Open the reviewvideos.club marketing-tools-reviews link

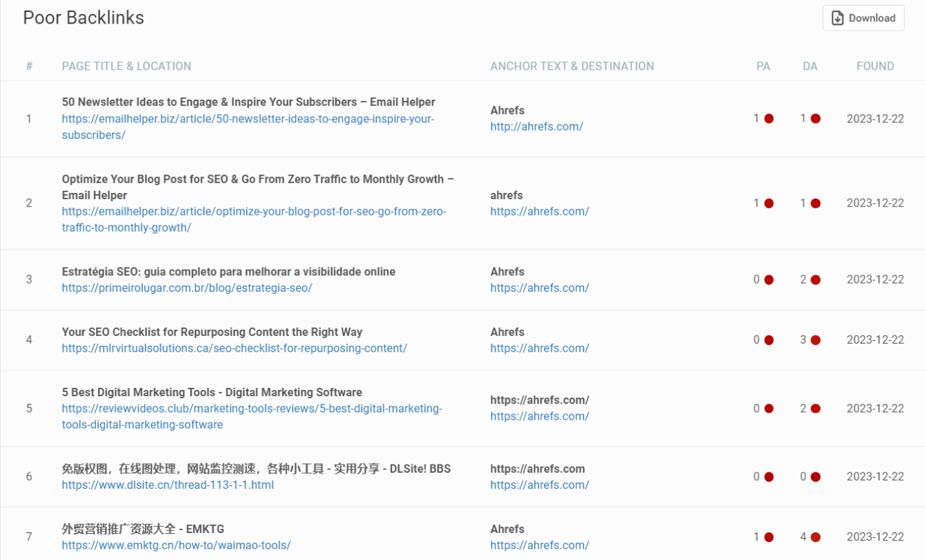[252, 417]
